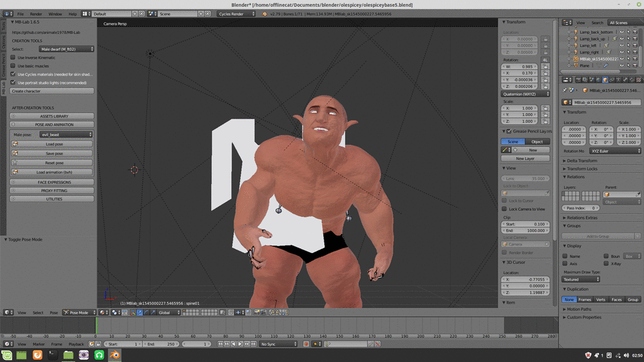Click the auto keyframe record button
This screenshot has width=644, height=362.
[306, 344]
